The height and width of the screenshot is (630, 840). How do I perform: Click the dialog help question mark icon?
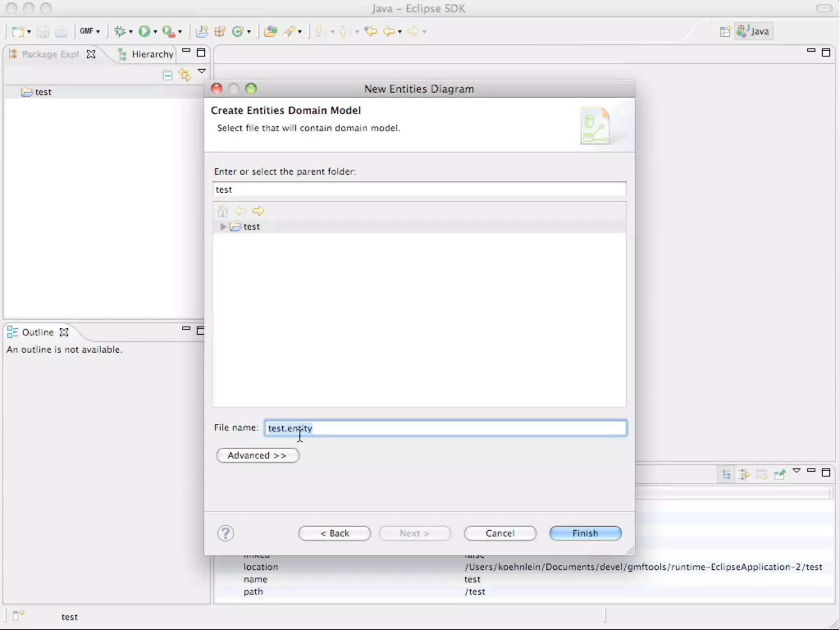tap(226, 533)
